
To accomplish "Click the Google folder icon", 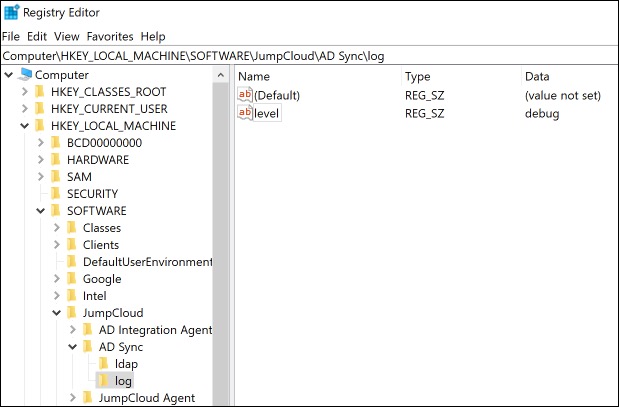I will click(71, 279).
